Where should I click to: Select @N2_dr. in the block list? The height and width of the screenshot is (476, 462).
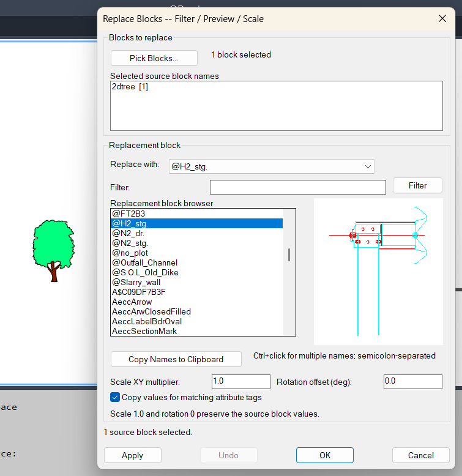(x=196, y=233)
